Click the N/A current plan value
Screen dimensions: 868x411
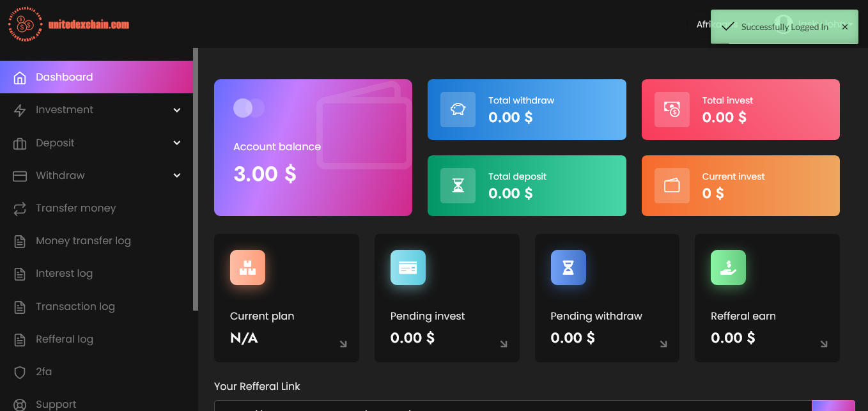(x=244, y=338)
